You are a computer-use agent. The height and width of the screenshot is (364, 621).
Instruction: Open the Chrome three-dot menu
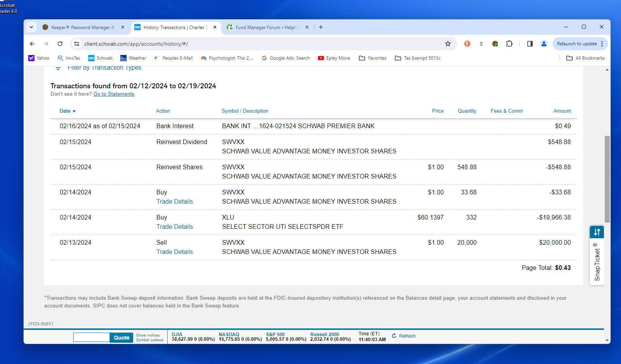coord(602,44)
